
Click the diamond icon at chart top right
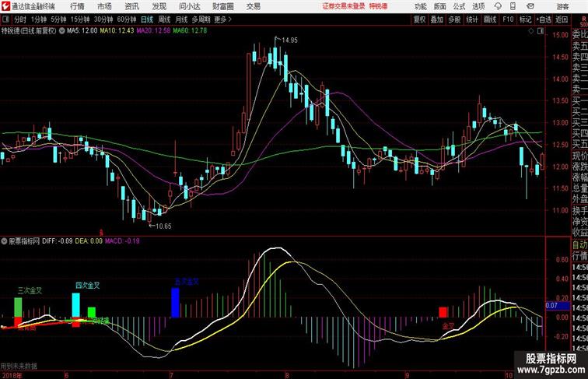531,32
